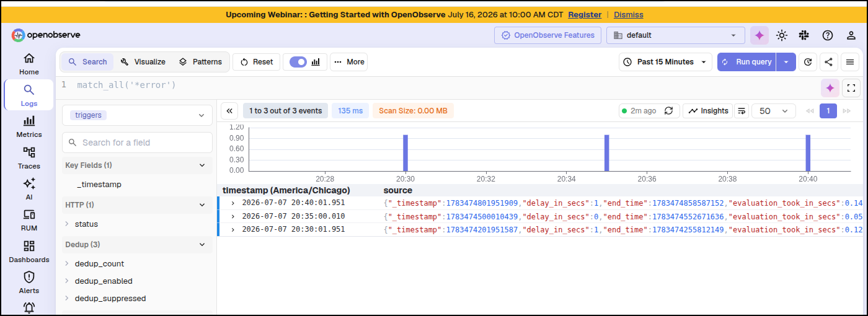The width and height of the screenshot is (868, 316).
Task: Expand the dedup_count field
Action: [67, 264]
